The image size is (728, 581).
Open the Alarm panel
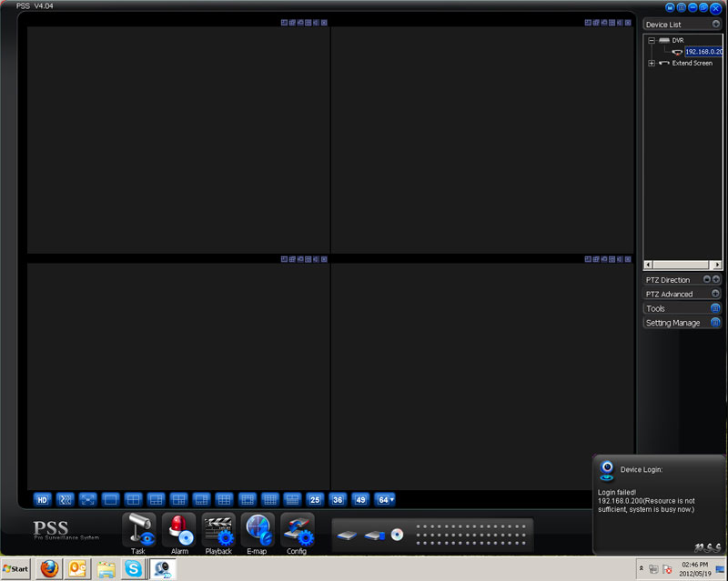(x=179, y=530)
